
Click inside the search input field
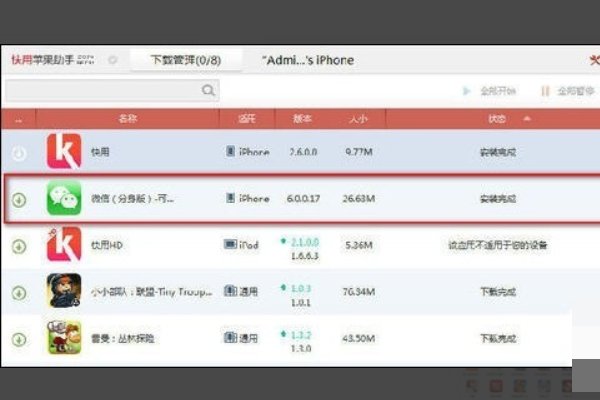112,90
